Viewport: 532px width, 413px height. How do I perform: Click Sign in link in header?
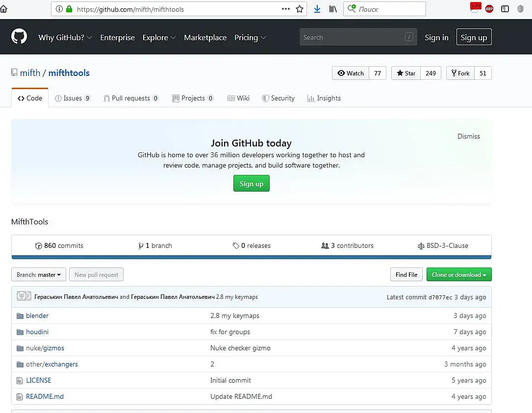point(436,37)
